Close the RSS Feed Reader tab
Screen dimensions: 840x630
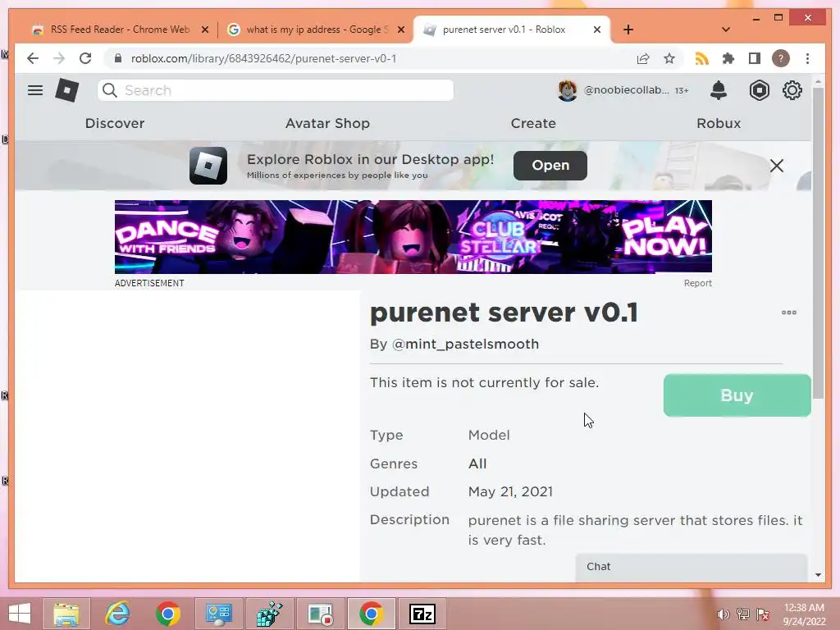(x=204, y=30)
